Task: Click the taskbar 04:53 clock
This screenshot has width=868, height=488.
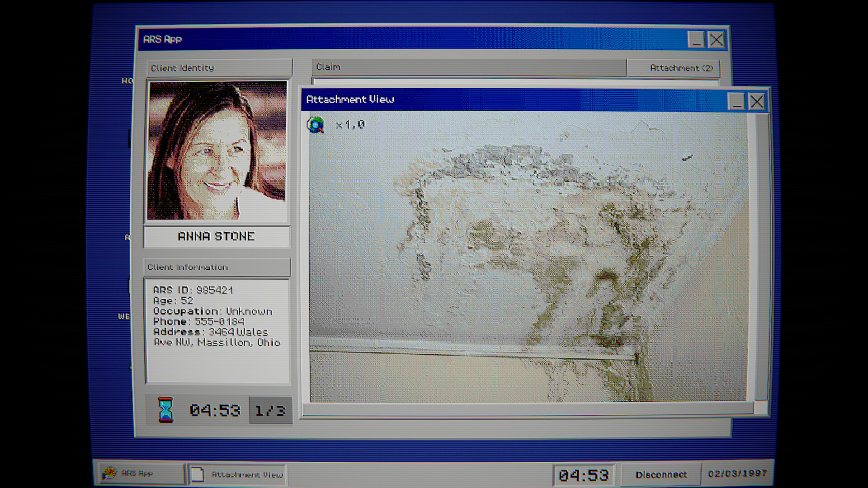Action: click(584, 475)
